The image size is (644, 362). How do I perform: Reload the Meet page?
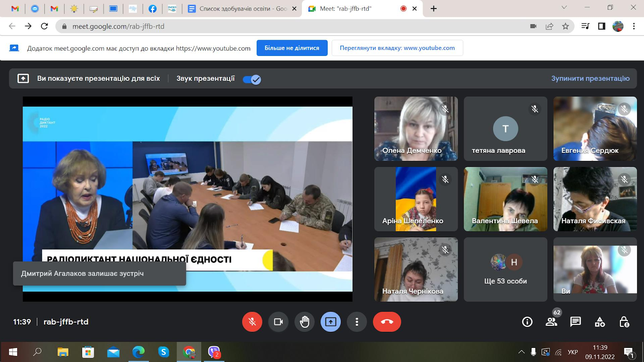click(x=44, y=26)
